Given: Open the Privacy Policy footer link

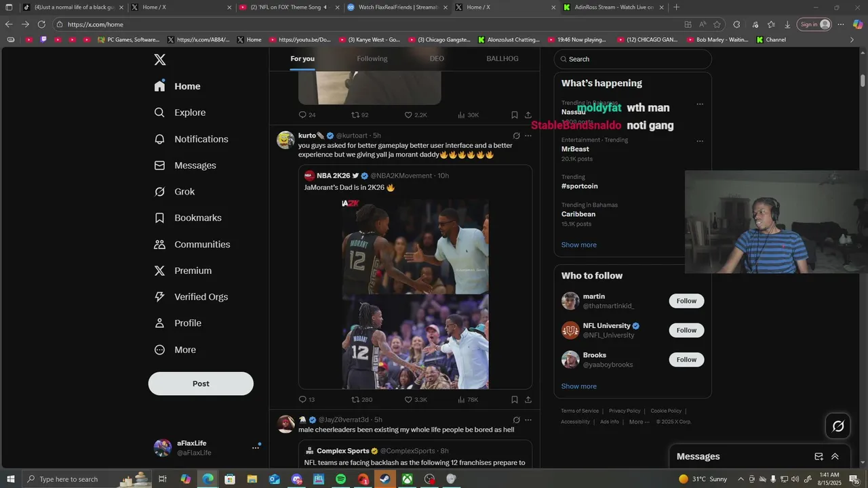Looking at the screenshot, I should pyautogui.click(x=625, y=411).
